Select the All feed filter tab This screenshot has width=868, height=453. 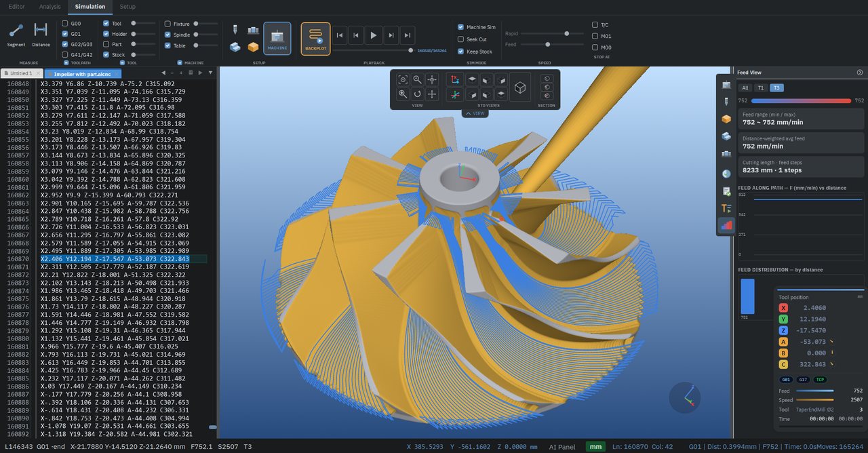[745, 87]
